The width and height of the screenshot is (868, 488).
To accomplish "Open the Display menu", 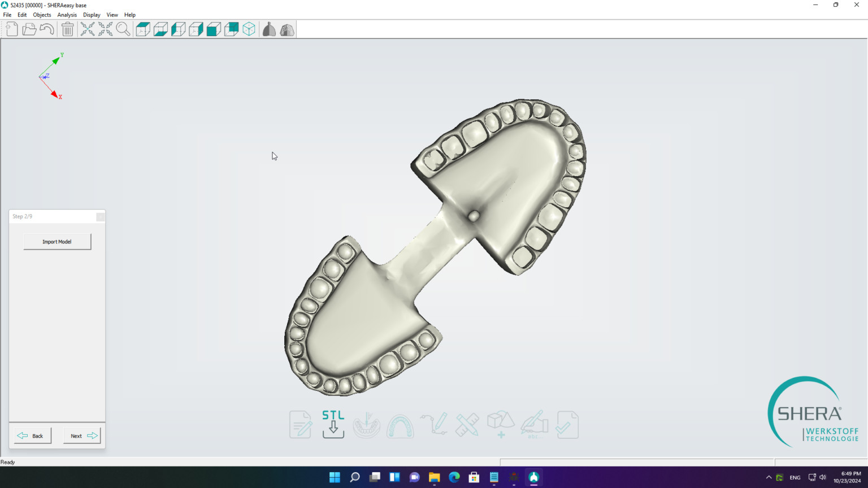I will click(x=92, y=15).
